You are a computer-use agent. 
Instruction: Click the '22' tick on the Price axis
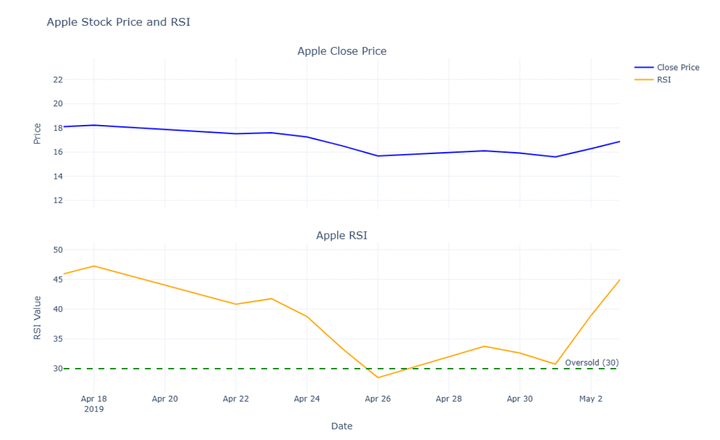click(57, 79)
